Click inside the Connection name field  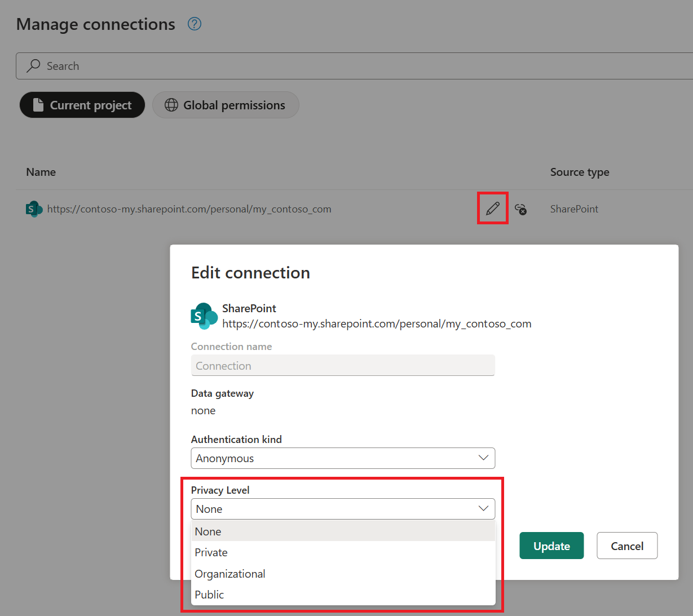point(343,365)
